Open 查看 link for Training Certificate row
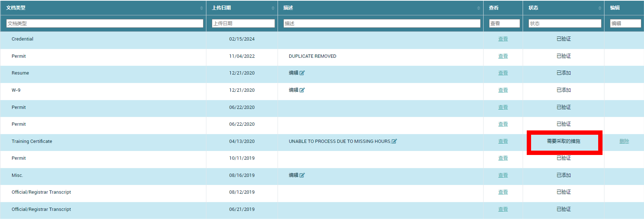 click(503, 141)
